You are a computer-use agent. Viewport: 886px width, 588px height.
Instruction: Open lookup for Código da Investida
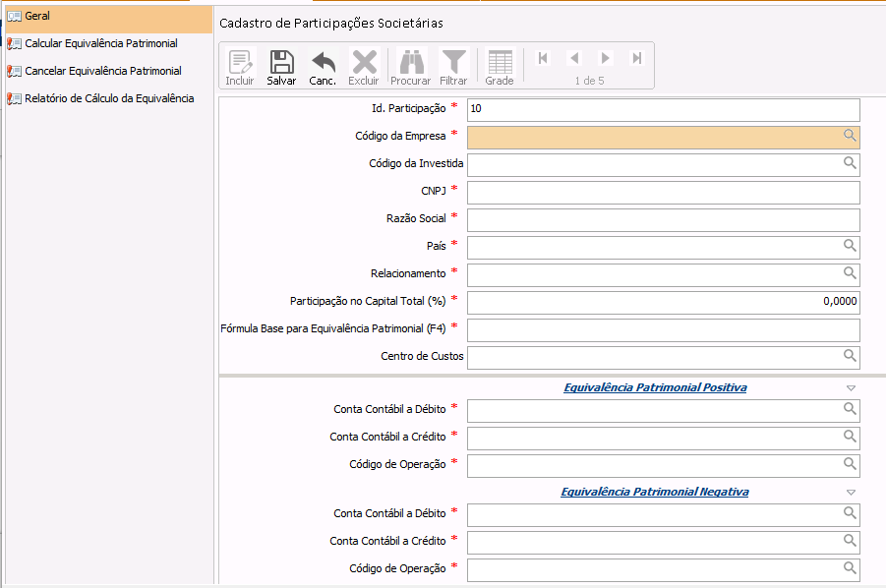coord(850,162)
